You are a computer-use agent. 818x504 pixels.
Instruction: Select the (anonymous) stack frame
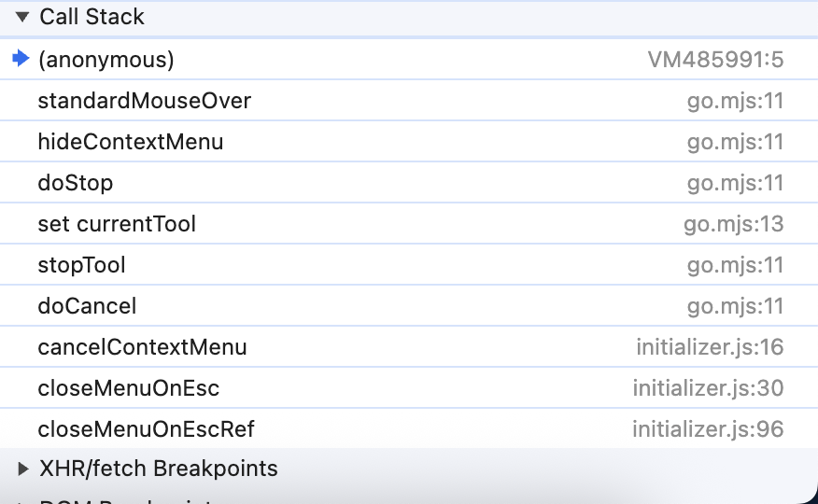106,60
